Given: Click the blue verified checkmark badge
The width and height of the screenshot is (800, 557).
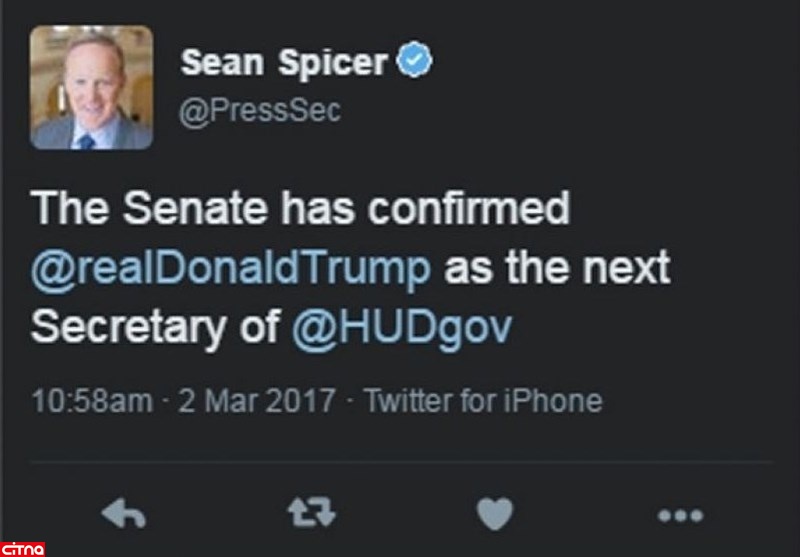Looking at the screenshot, I should point(414,63).
